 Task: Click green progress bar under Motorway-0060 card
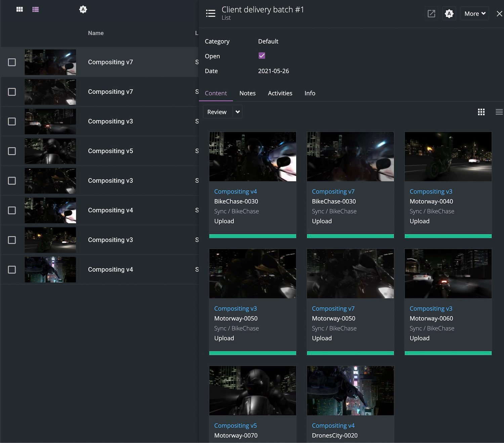click(448, 353)
